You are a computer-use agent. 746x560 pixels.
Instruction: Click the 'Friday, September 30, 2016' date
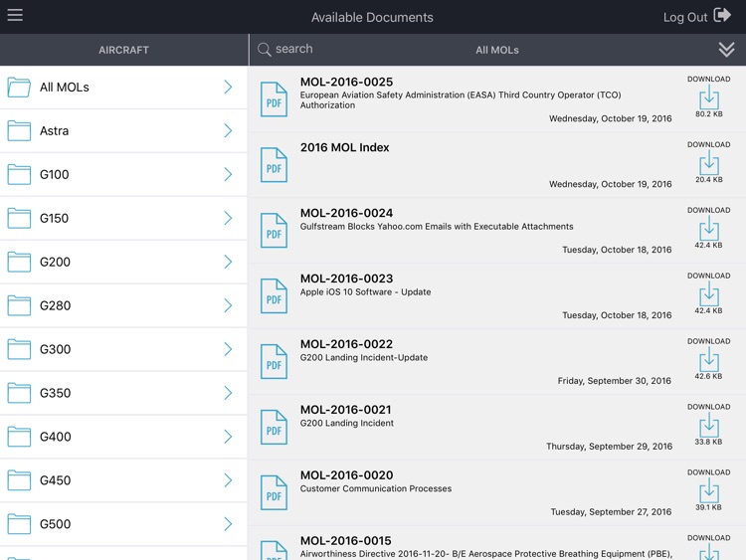tap(615, 381)
